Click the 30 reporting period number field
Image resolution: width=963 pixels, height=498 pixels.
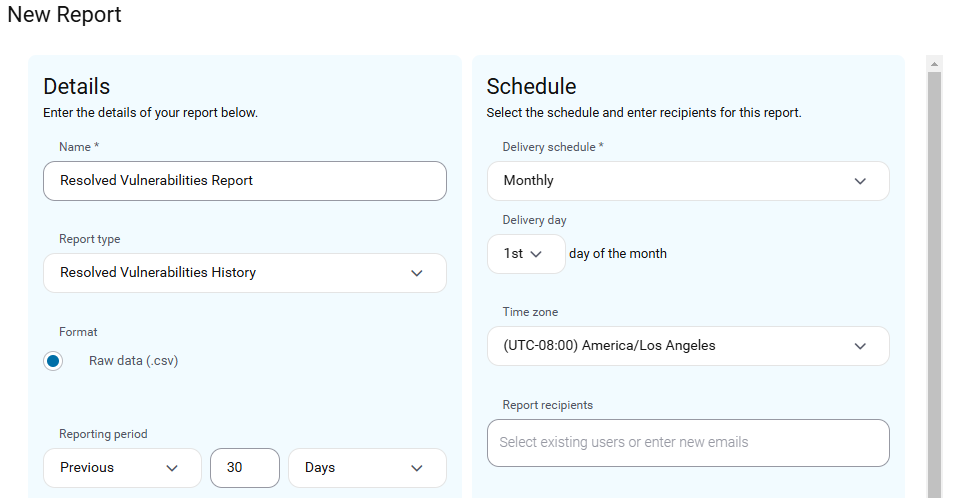(244, 468)
